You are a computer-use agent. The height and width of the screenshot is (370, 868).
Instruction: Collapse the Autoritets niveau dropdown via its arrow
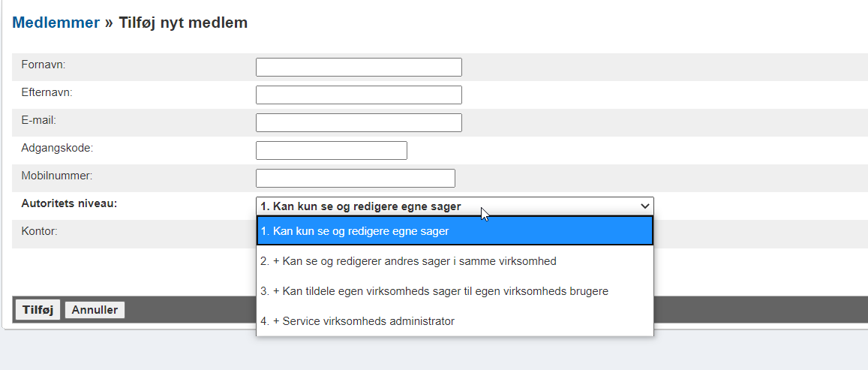pyautogui.click(x=644, y=206)
